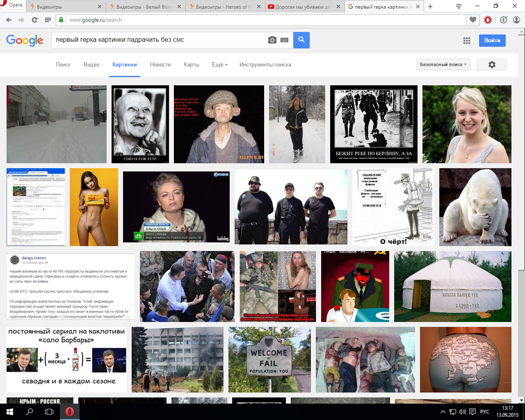
Task: Search by image using the camera icon
Action: [272, 40]
